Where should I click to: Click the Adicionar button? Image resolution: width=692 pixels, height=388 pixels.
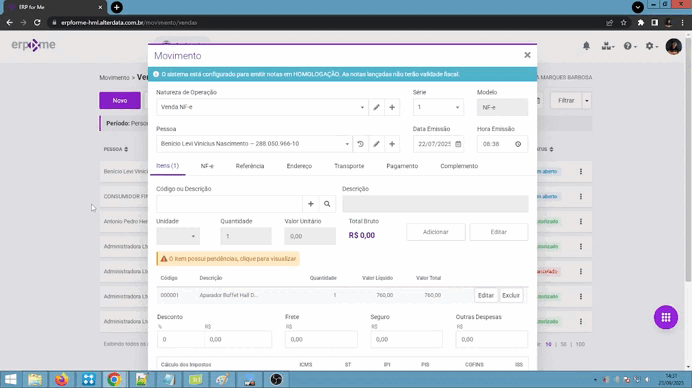[436, 232]
